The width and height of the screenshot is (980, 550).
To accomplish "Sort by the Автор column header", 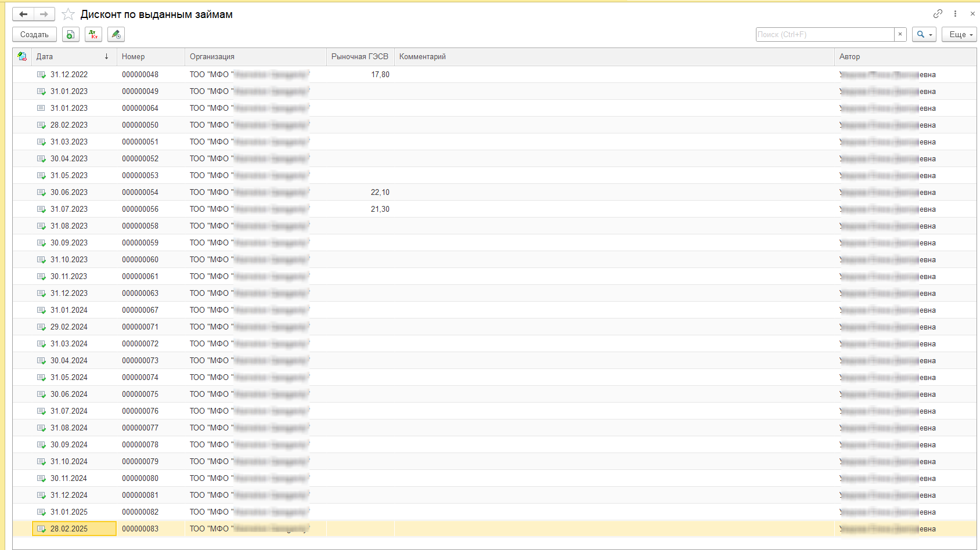I will (x=905, y=56).
